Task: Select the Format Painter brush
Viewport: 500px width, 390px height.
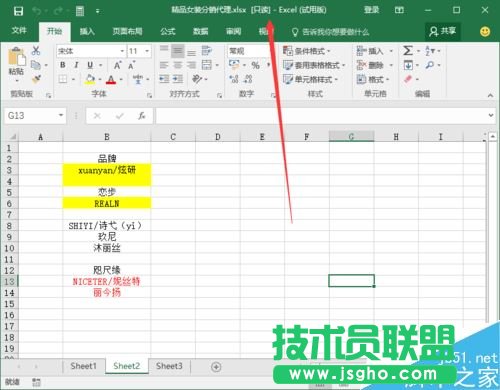Action: pyautogui.click(x=36, y=79)
